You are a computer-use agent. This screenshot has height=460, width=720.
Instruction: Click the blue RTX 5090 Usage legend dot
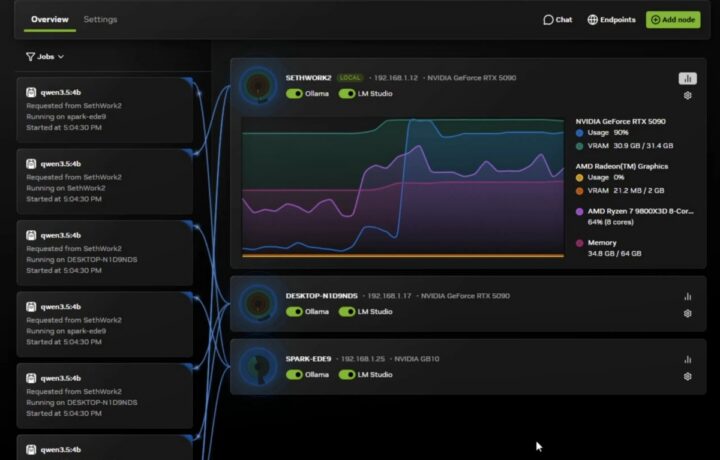point(579,133)
